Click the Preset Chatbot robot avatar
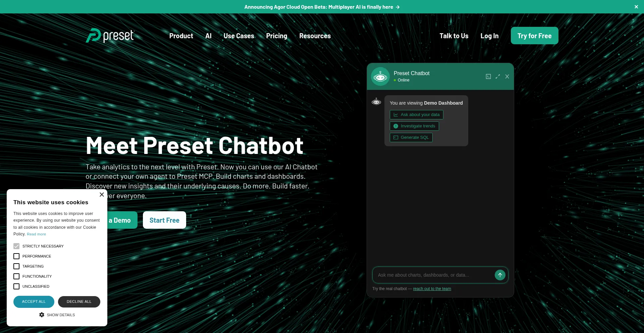This screenshot has width=644, height=333. coord(380,76)
